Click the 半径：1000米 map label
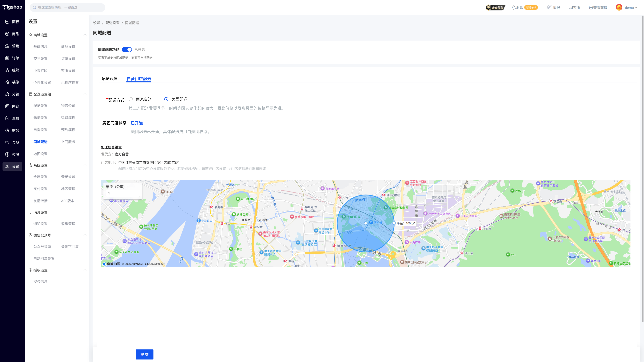This screenshot has height=362, width=644. tap(406, 223)
